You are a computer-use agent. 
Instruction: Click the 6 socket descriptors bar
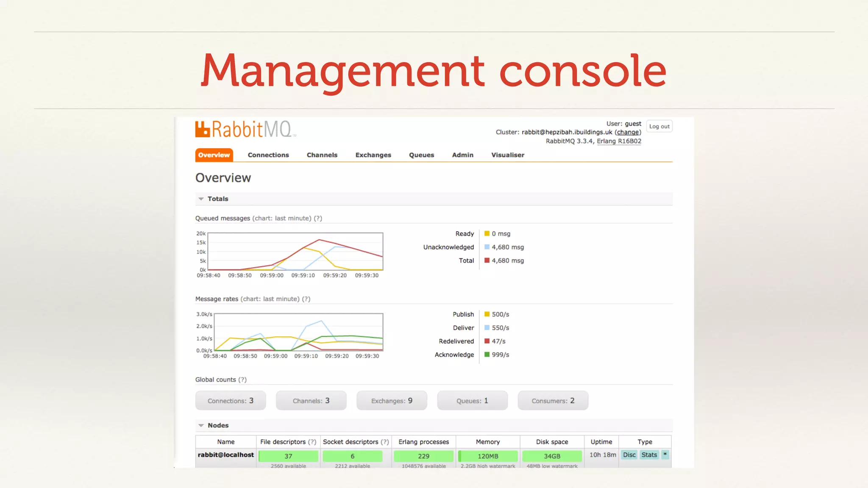point(353,456)
